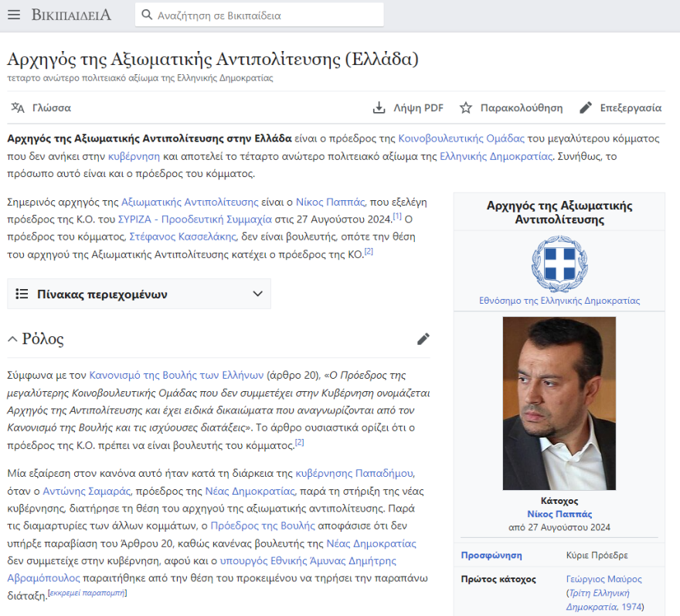Click the Γλώσσα language switcher icon

17,108
